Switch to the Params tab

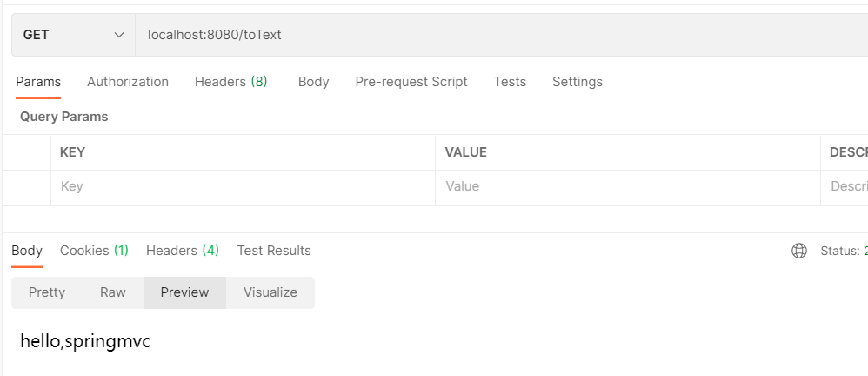click(x=38, y=82)
